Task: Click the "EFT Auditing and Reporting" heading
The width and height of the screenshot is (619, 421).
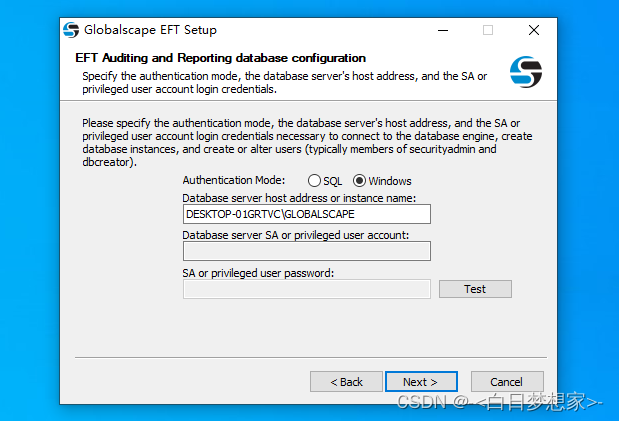Action: click(221, 58)
